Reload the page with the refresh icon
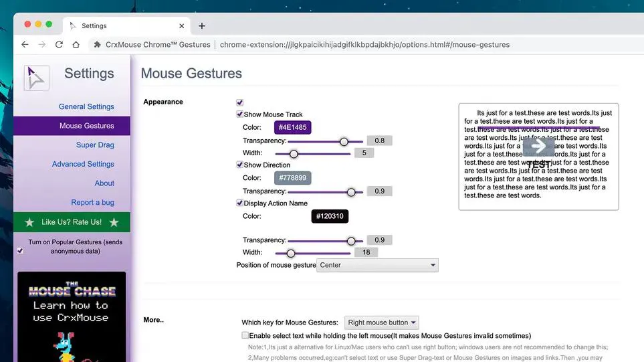644x362 pixels. 60,45
